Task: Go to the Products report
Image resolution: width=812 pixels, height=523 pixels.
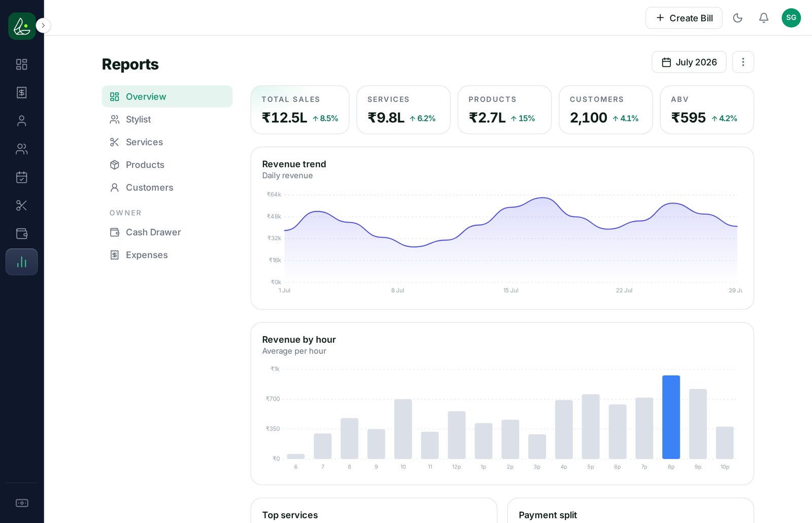Action: 167,165
